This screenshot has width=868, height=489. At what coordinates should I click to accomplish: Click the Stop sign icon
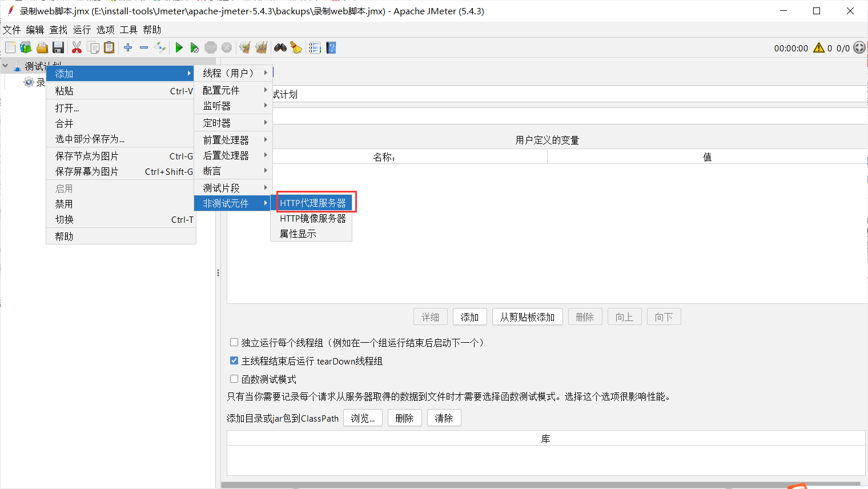coord(211,48)
